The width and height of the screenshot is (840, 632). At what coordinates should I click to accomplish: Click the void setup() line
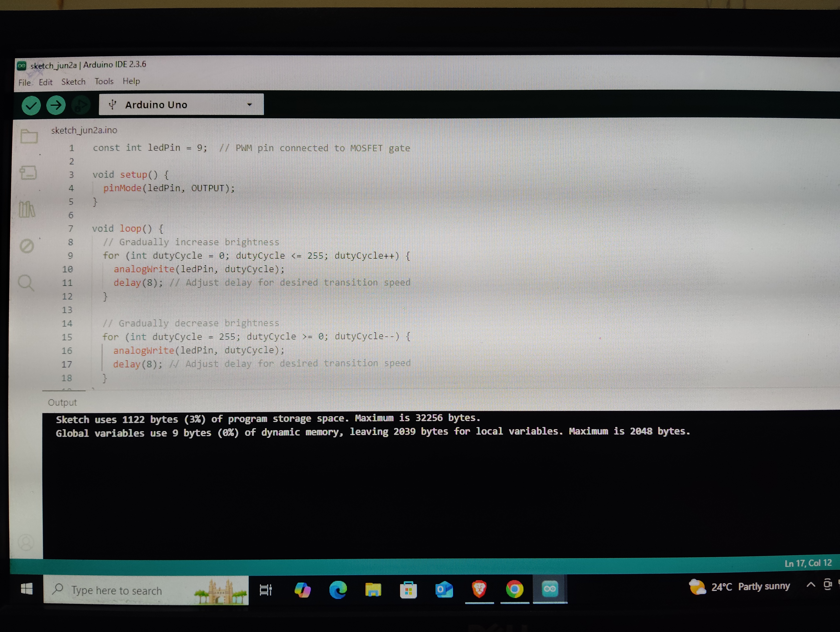point(131,175)
